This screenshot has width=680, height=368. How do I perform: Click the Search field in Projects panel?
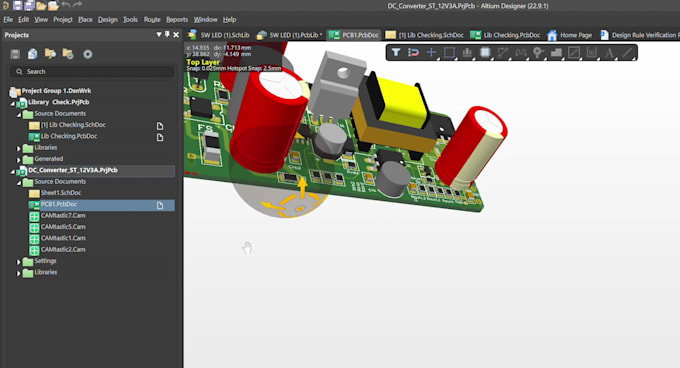(x=92, y=72)
